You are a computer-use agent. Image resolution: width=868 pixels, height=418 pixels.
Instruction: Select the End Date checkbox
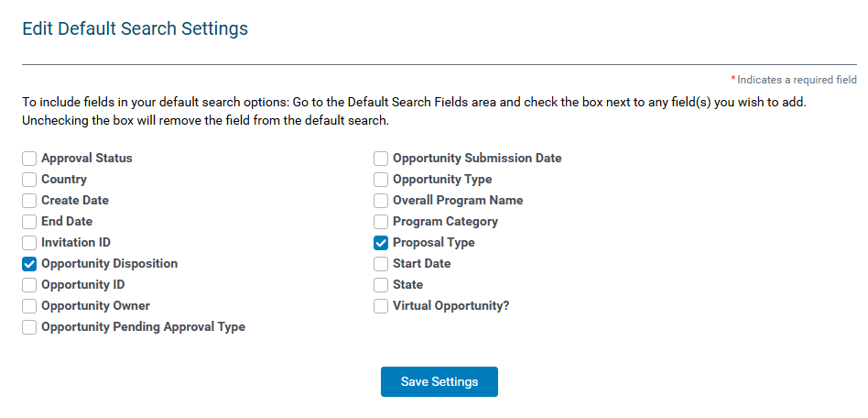pyautogui.click(x=29, y=222)
